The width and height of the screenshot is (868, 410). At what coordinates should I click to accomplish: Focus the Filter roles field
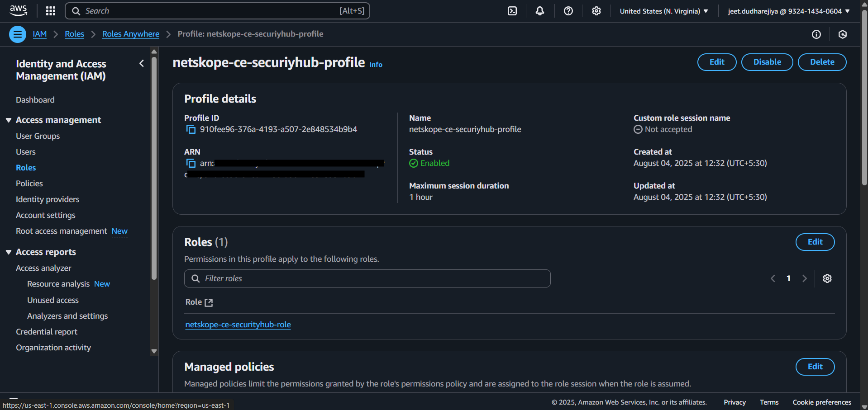367,278
